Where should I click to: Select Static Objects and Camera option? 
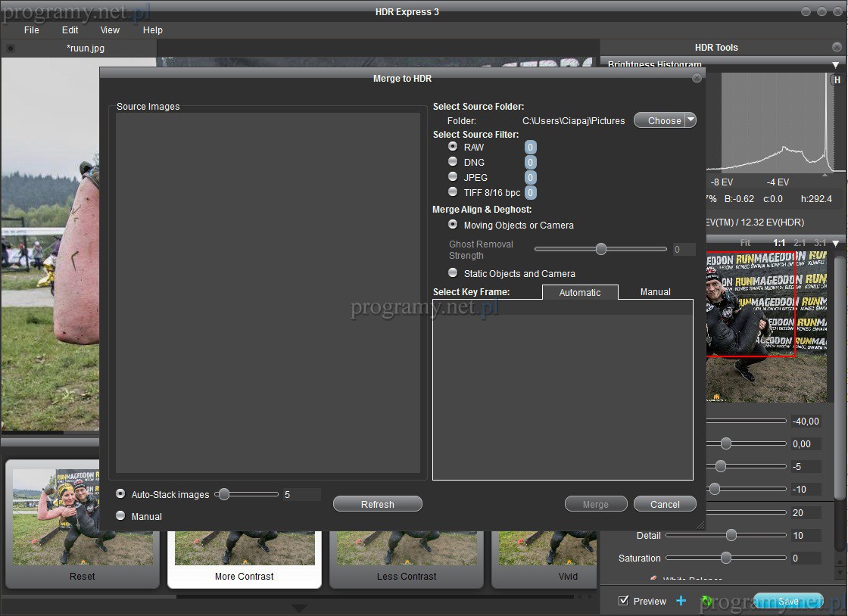click(453, 273)
